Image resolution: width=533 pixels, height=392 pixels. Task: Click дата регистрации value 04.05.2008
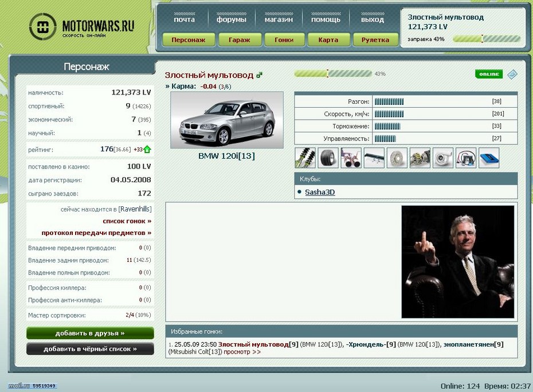click(x=131, y=180)
